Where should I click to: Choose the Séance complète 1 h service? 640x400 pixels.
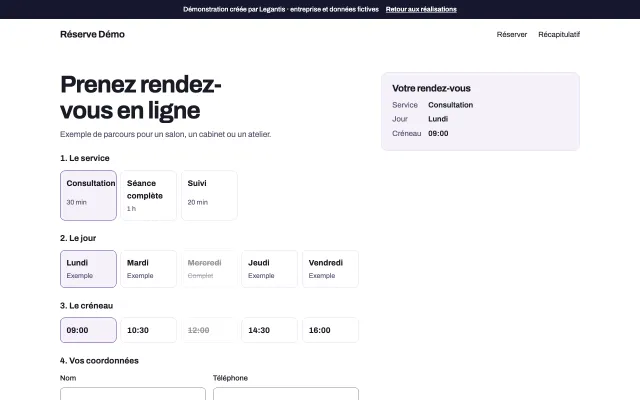[149, 196]
